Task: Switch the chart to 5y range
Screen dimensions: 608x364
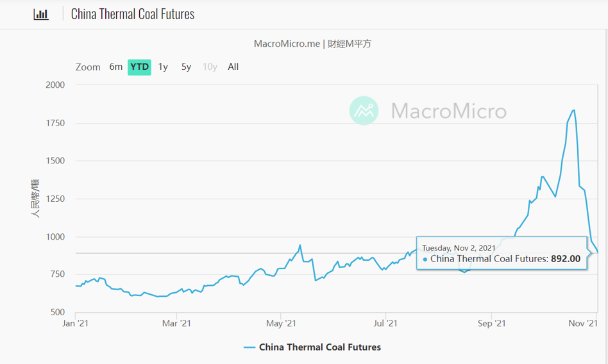Action: (x=186, y=67)
